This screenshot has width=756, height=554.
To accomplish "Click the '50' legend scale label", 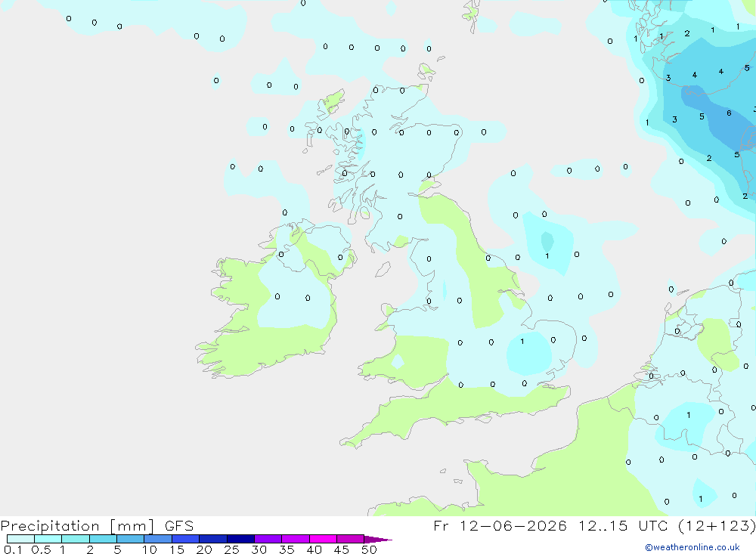I will pyautogui.click(x=369, y=549).
